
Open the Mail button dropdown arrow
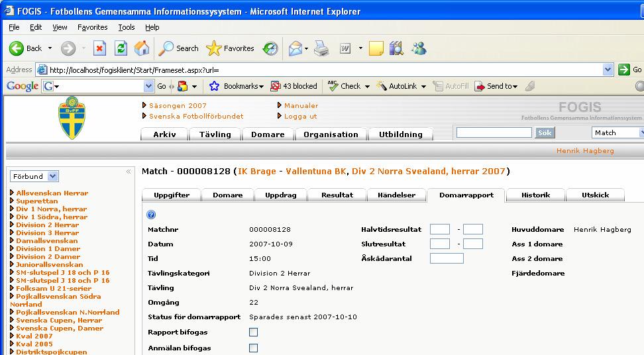click(x=306, y=48)
